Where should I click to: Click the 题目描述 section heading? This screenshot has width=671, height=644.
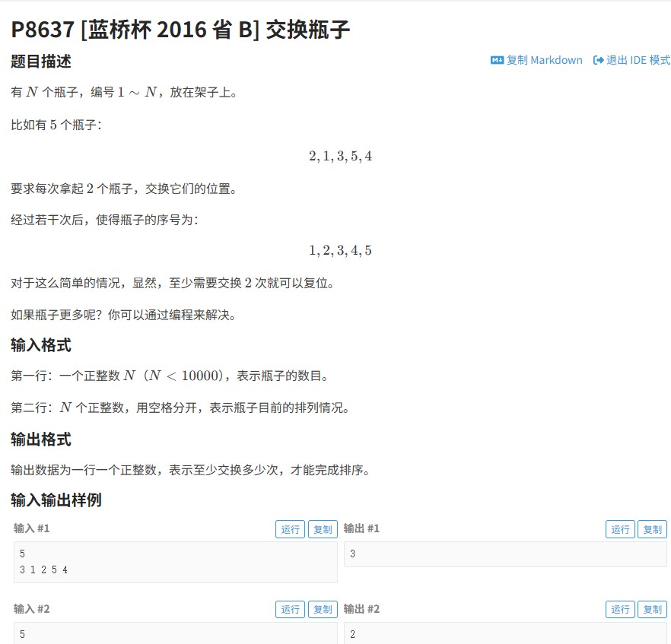[41, 62]
